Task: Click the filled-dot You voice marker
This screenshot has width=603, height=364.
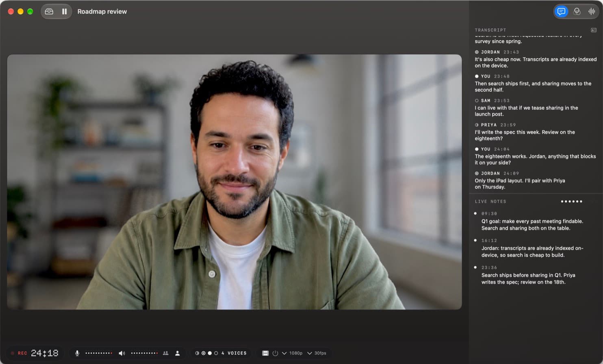Action: 210,353
